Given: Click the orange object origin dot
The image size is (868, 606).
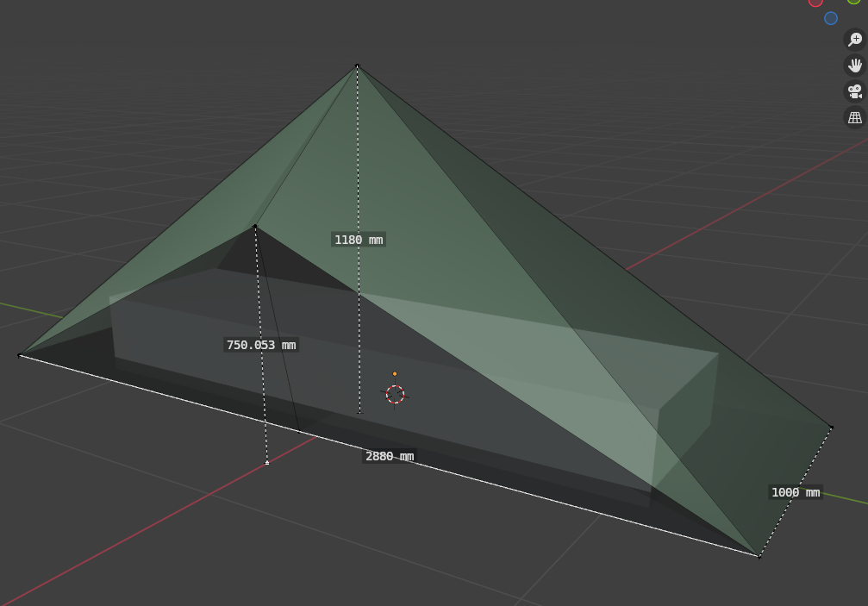Looking at the screenshot, I should tap(395, 374).
